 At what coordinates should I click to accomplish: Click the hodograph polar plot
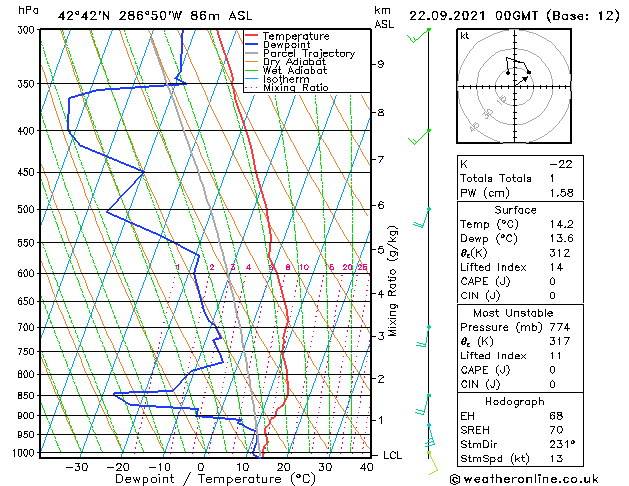pyautogui.click(x=514, y=86)
